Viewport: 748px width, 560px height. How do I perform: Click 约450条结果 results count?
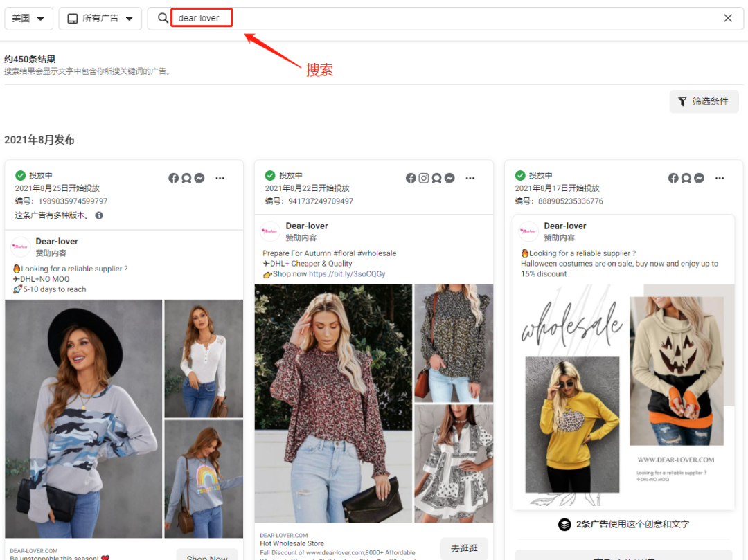30,59
